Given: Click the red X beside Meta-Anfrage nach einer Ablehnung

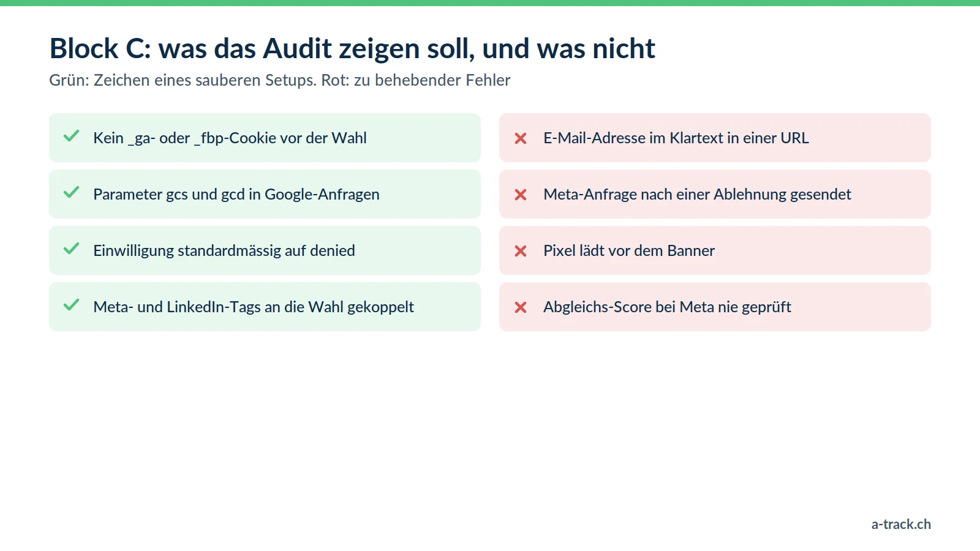Looking at the screenshot, I should 521,195.
